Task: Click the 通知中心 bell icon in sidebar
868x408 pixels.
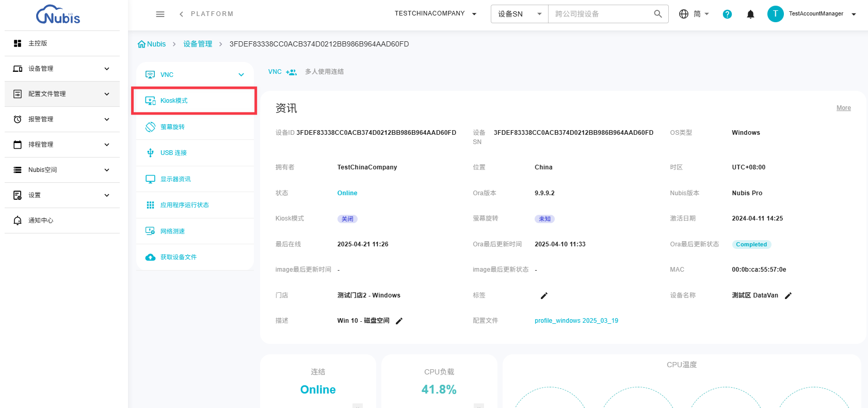Action: click(x=18, y=221)
